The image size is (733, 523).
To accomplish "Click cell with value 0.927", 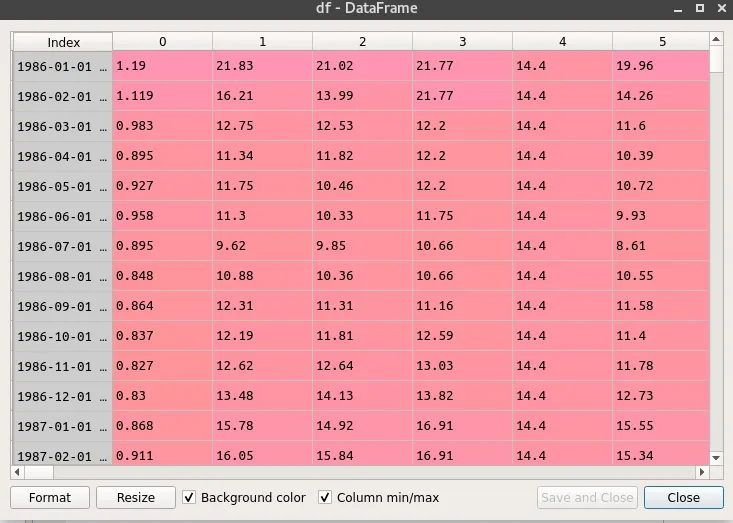I will coord(162,186).
